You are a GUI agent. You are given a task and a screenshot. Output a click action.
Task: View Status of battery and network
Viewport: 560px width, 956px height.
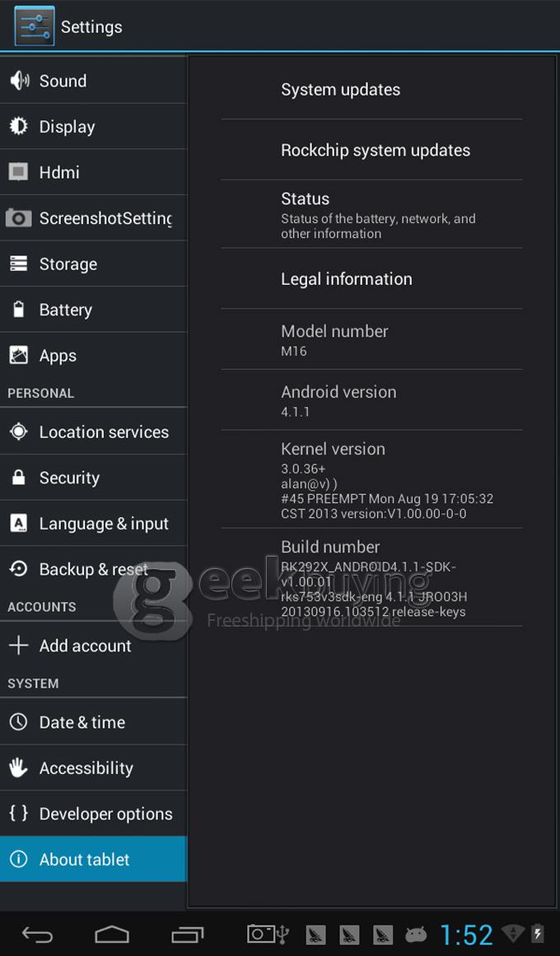coord(371,215)
